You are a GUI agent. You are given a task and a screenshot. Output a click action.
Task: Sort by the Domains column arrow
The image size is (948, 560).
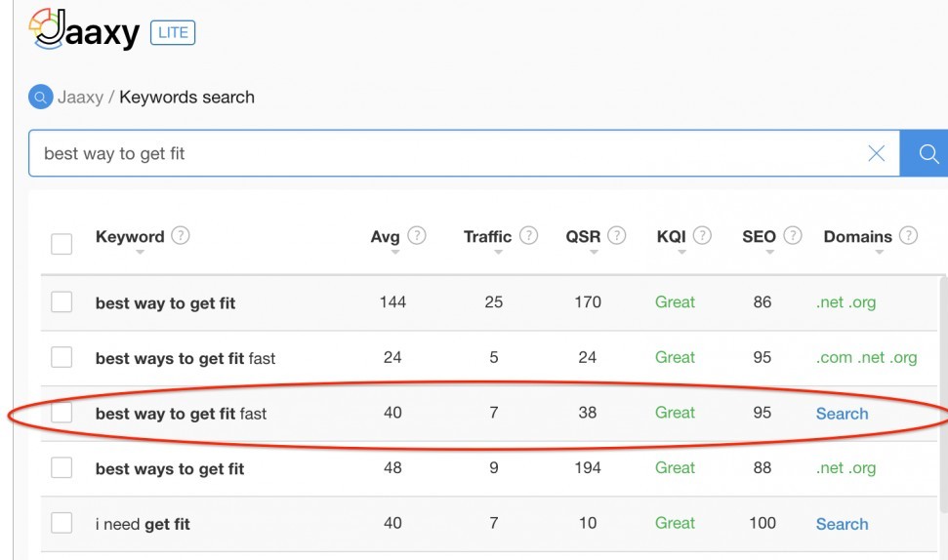(x=879, y=252)
